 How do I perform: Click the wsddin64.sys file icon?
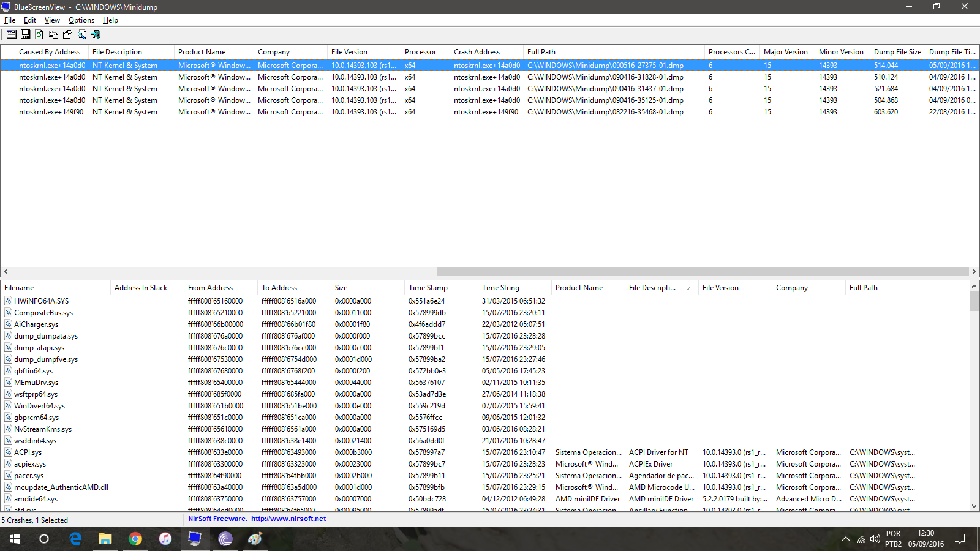tap(9, 441)
